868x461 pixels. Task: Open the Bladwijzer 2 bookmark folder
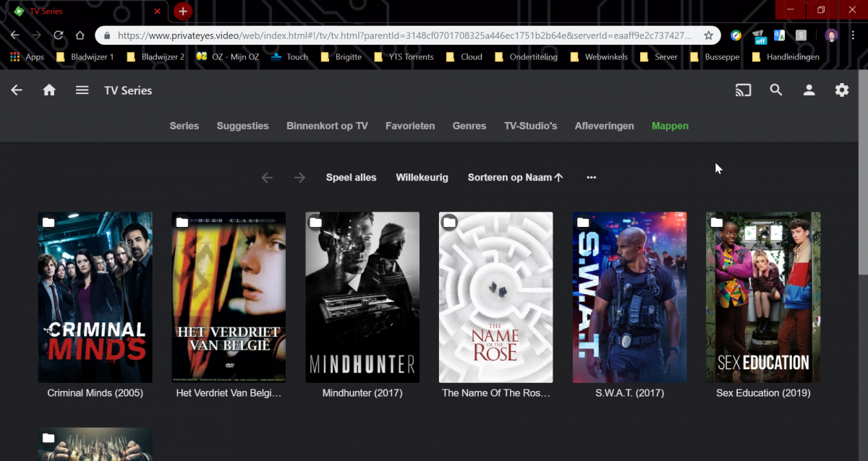point(155,57)
